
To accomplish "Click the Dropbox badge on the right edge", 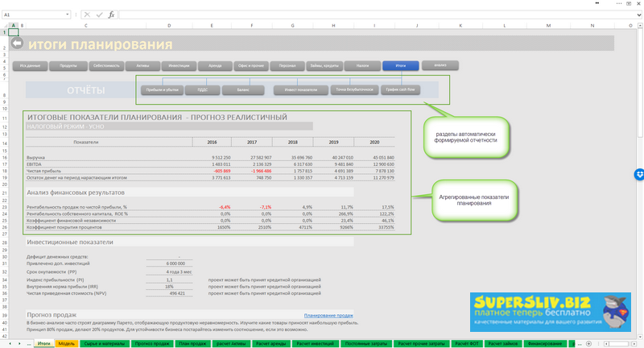I will tap(638, 173).
